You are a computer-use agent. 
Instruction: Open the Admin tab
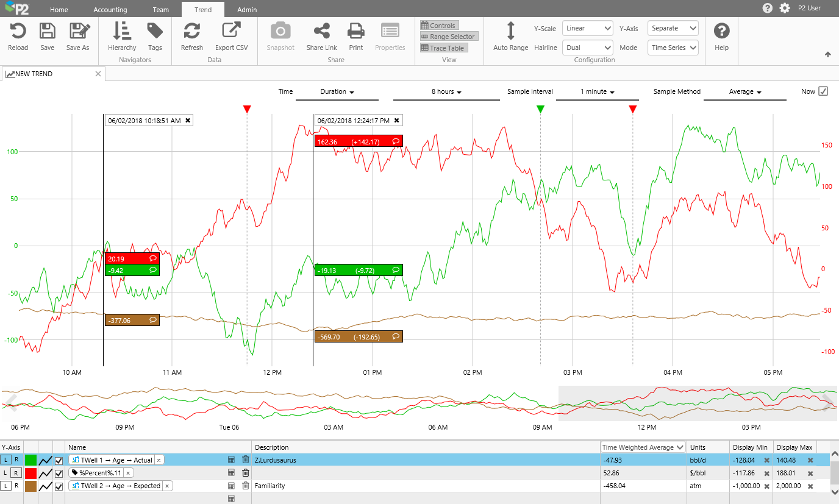(247, 10)
